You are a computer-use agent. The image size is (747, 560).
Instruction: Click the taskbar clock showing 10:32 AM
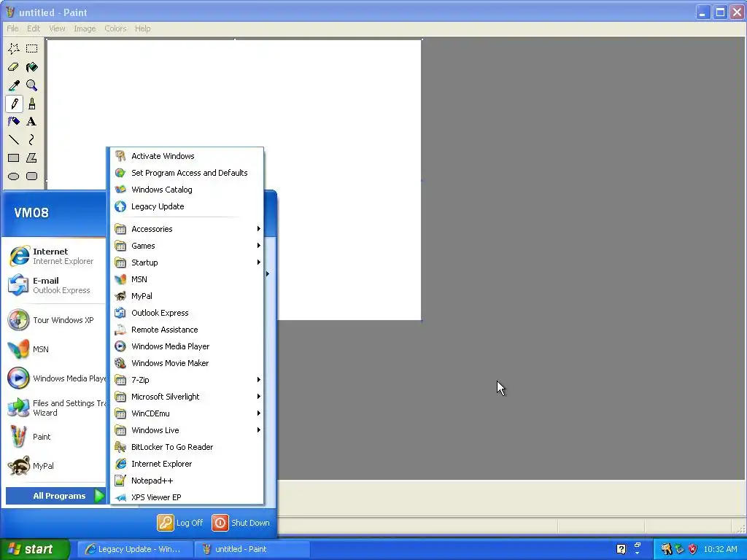pos(720,549)
